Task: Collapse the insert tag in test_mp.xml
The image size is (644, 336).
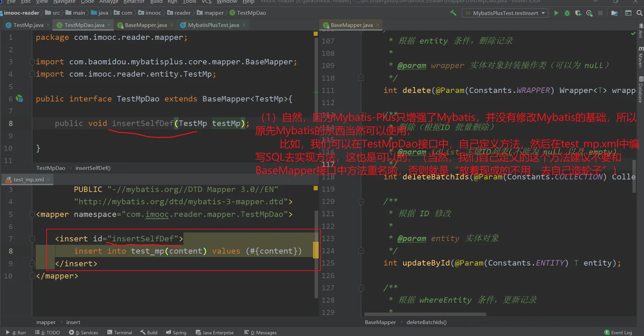Action: (x=32, y=239)
